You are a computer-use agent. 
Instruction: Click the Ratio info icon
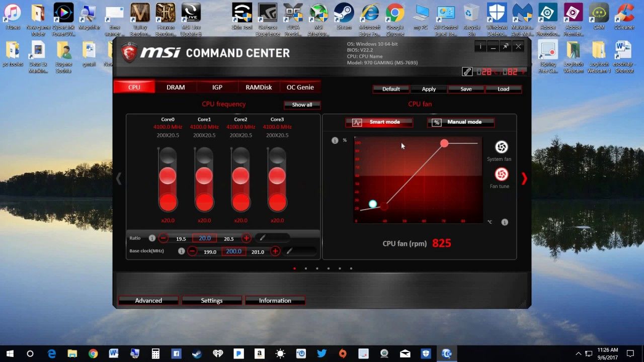pos(152,238)
